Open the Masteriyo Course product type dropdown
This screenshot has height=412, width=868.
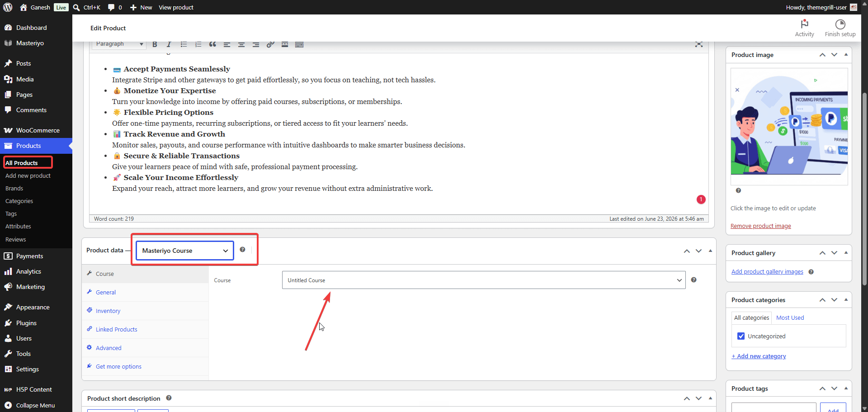point(185,251)
